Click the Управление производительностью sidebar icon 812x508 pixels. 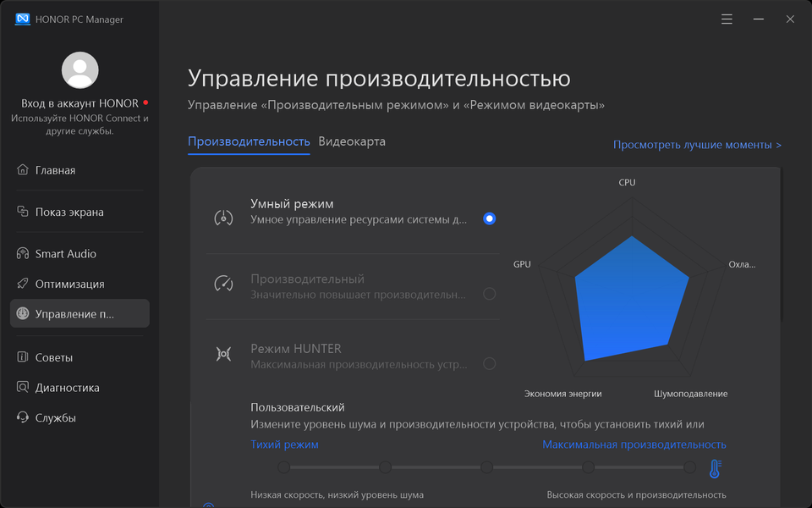point(22,313)
